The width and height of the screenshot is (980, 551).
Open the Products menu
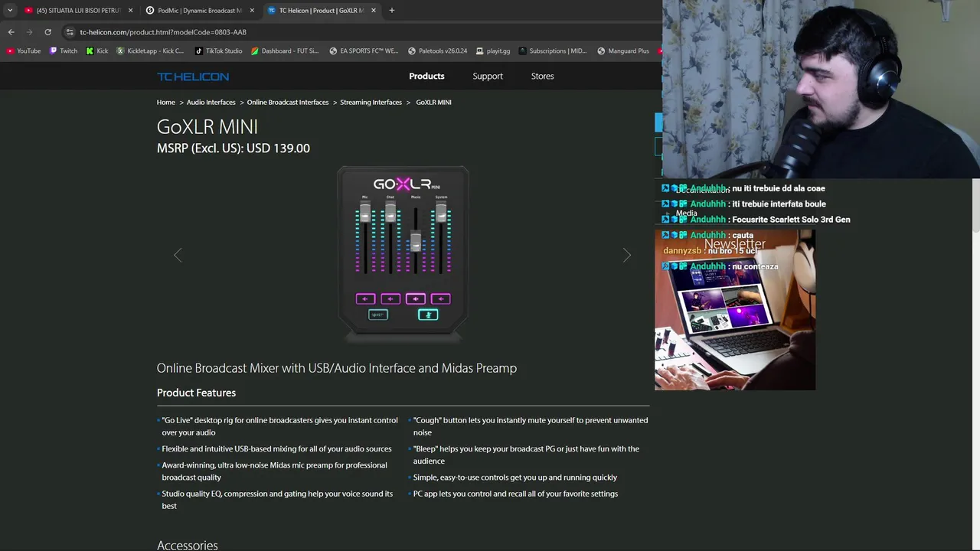pyautogui.click(x=426, y=76)
